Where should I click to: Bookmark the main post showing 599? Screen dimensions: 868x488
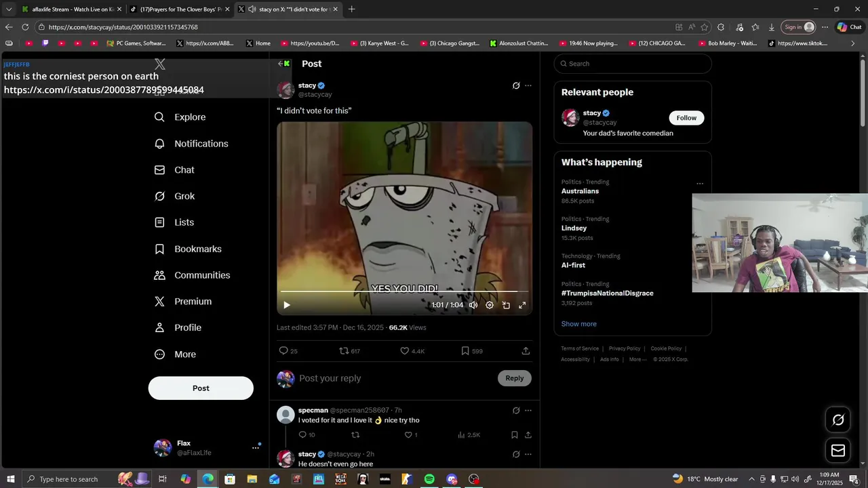pyautogui.click(x=471, y=351)
